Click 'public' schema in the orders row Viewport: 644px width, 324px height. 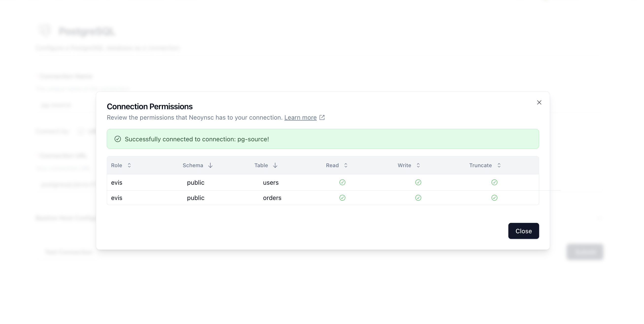click(x=196, y=198)
